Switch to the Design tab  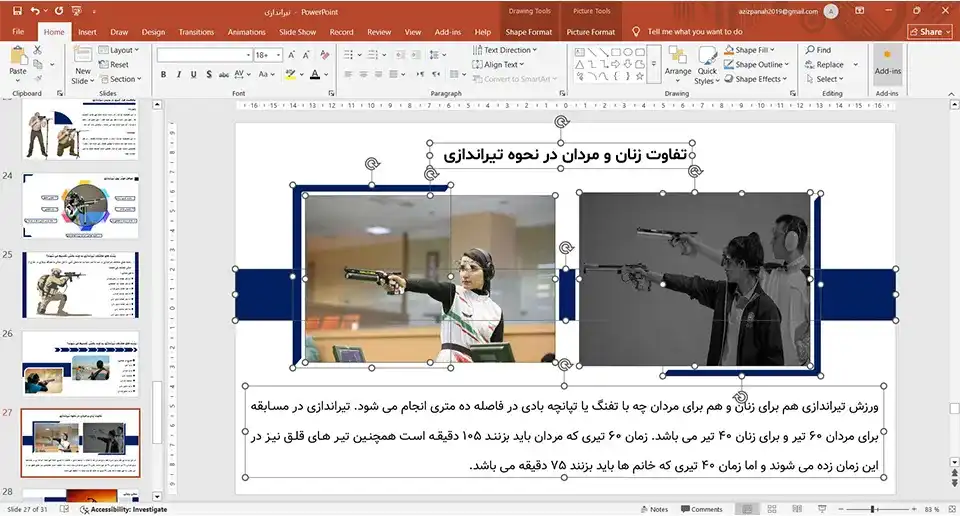(x=153, y=32)
